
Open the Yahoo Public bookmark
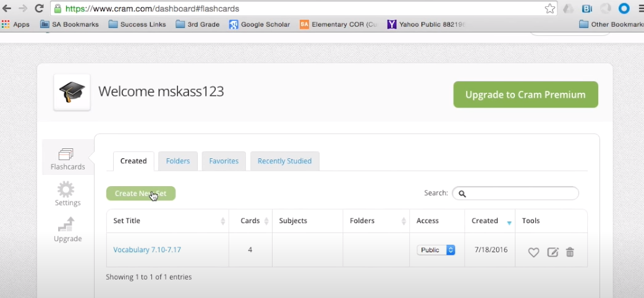tap(426, 24)
